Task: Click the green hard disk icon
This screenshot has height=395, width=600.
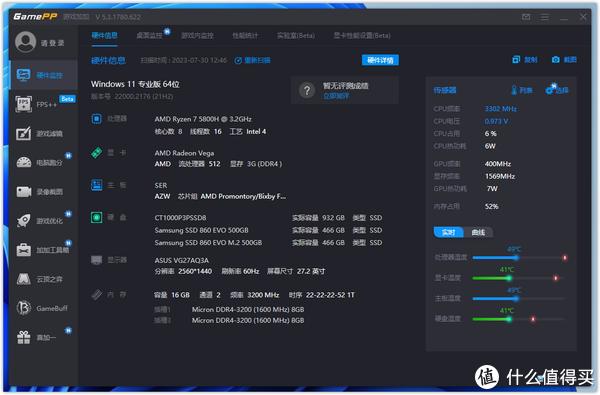Action: coord(96,217)
